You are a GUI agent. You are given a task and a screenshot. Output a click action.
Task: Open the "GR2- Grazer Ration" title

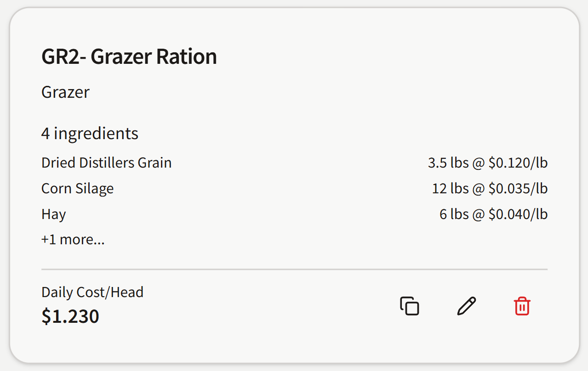[129, 57]
